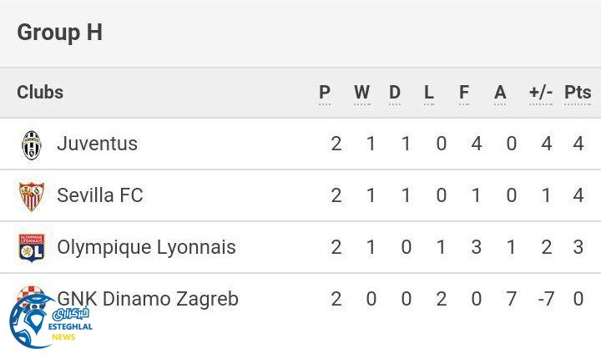Click the Clubs column header
This screenshot has width=601, height=364.
pos(40,93)
